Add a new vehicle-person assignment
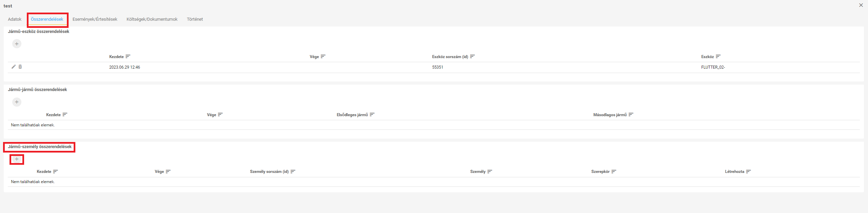 click(x=17, y=159)
